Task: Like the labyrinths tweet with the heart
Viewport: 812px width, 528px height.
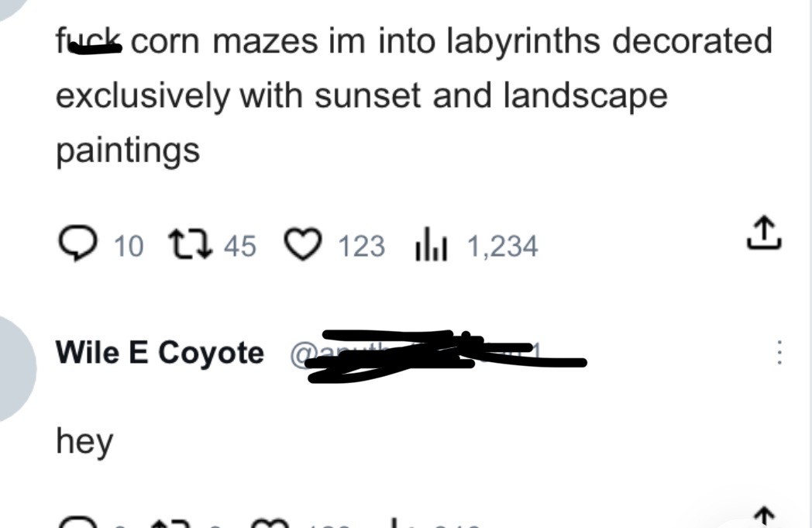Action: tap(302, 246)
